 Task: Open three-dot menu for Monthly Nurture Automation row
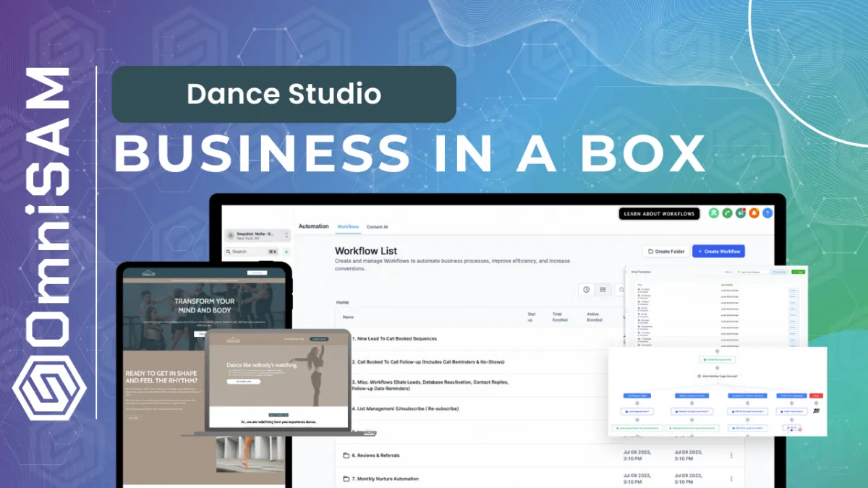click(x=731, y=479)
